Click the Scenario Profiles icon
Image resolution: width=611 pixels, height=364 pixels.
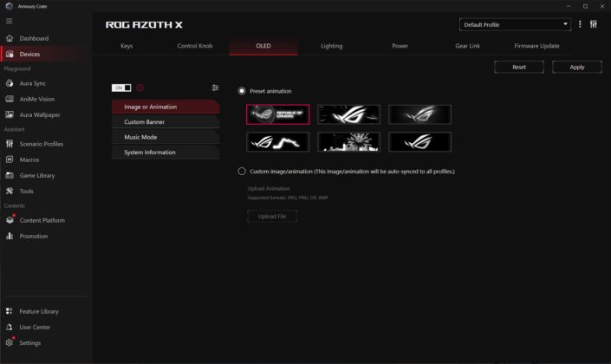point(10,144)
